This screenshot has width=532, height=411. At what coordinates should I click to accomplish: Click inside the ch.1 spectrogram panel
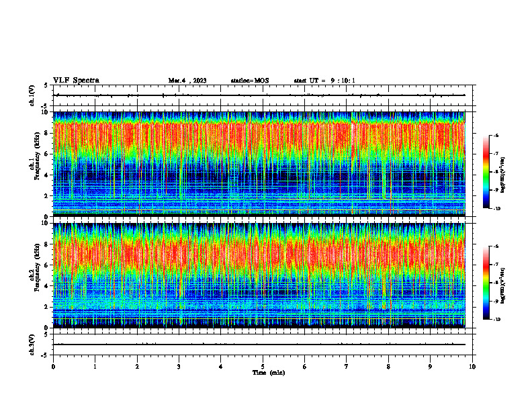259,164
